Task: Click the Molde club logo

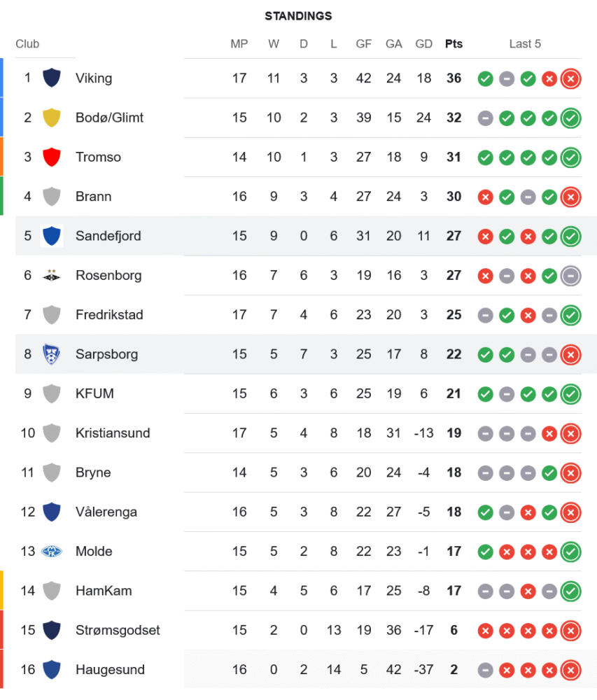Action: point(52,552)
